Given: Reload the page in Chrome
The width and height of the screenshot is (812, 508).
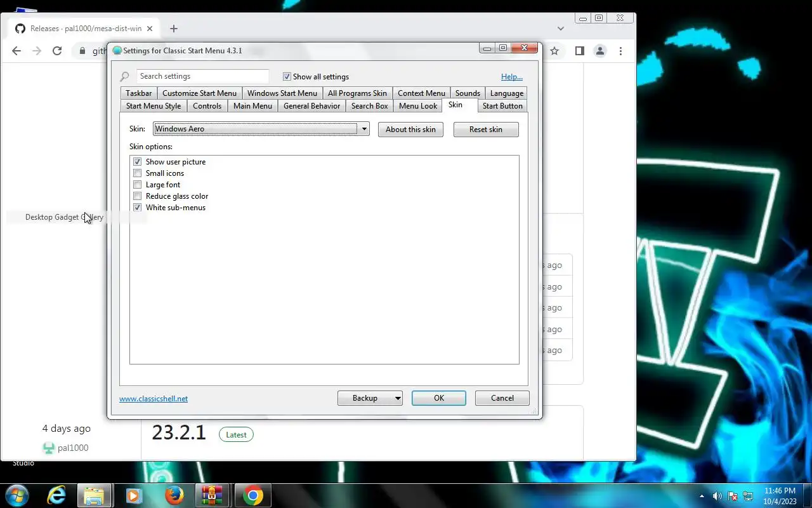Looking at the screenshot, I should click(57, 51).
